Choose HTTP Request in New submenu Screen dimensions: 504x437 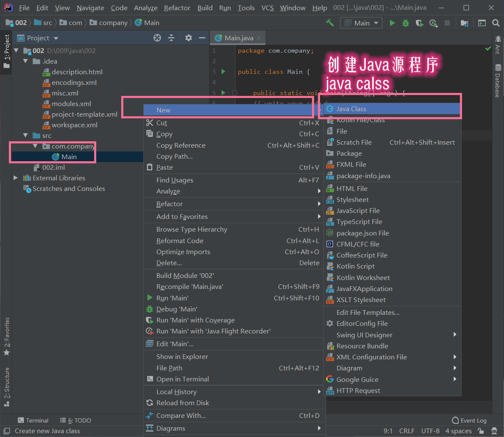point(392,390)
